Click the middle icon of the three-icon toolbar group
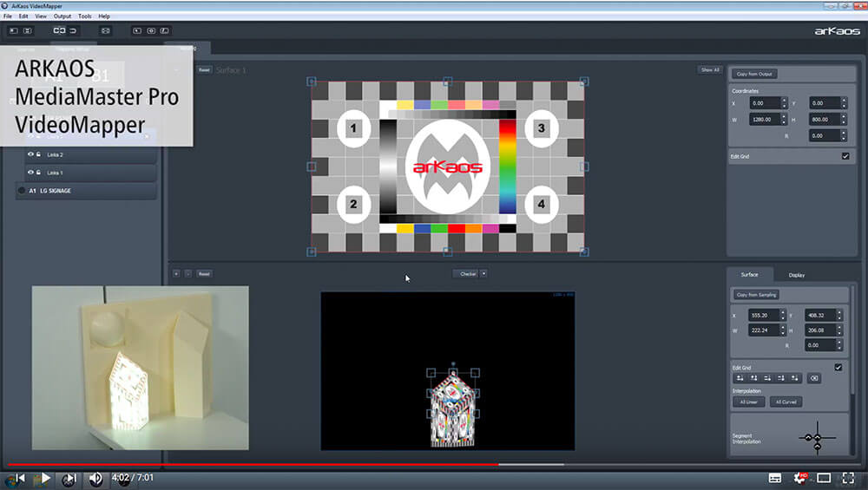The width and height of the screenshot is (868, 490). 150,30
